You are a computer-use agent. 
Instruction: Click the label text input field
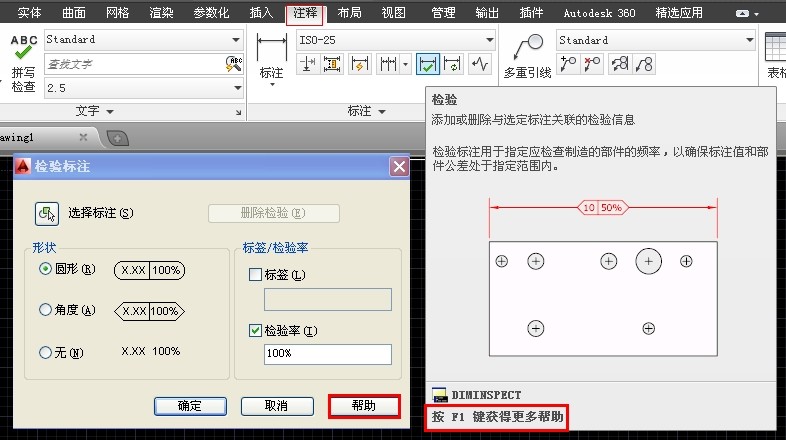[328, 300]
